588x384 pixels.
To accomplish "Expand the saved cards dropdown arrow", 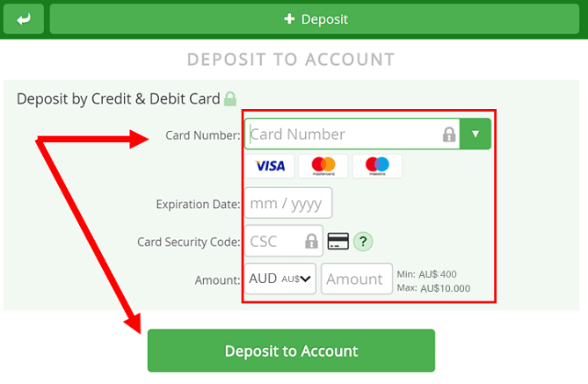I will click(475, 134).
